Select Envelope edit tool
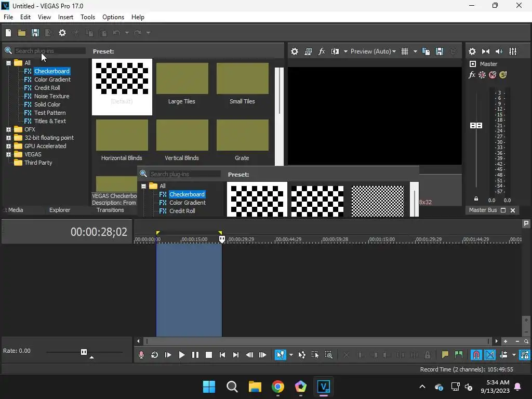The width and height of the screenshot is (532, 399). pos(302,355)
